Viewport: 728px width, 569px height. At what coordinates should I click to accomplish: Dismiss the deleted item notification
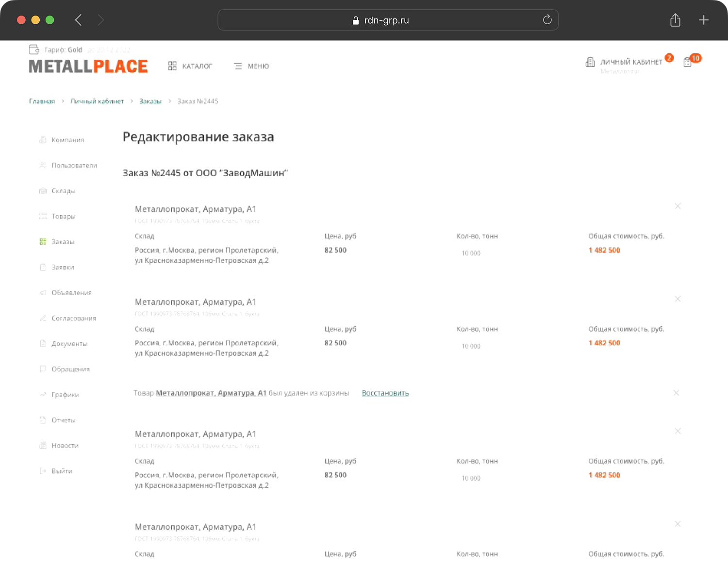[x=676, y=393]
